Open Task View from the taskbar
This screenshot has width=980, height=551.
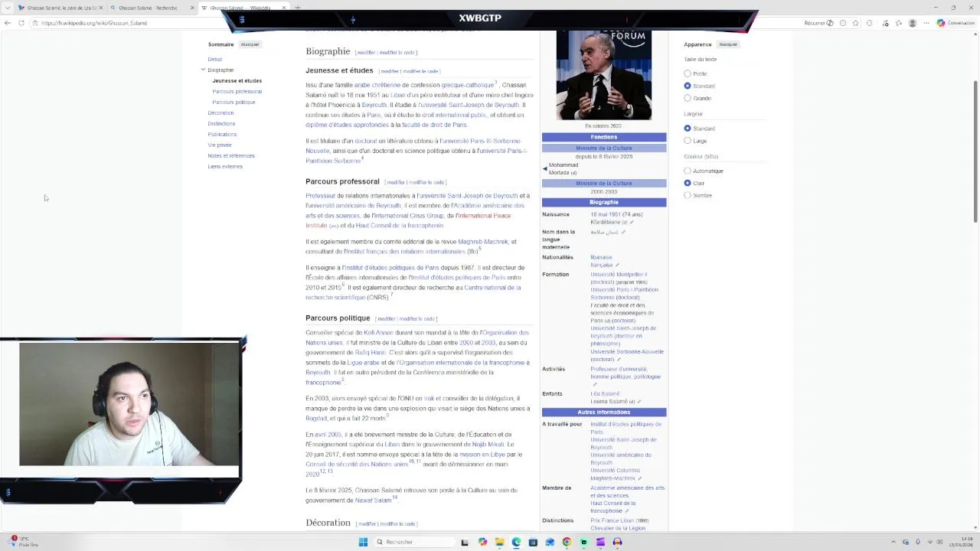[465, 542]
